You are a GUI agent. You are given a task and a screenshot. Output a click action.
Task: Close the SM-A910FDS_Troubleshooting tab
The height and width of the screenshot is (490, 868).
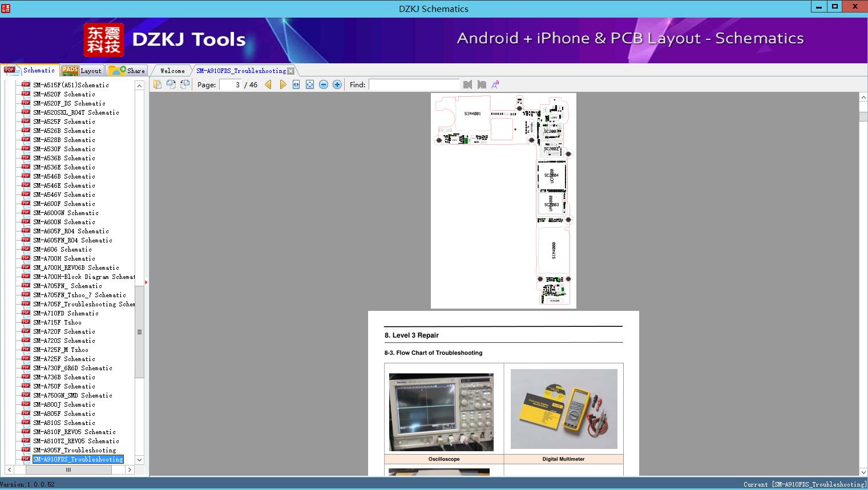click(x=291, y=71)
